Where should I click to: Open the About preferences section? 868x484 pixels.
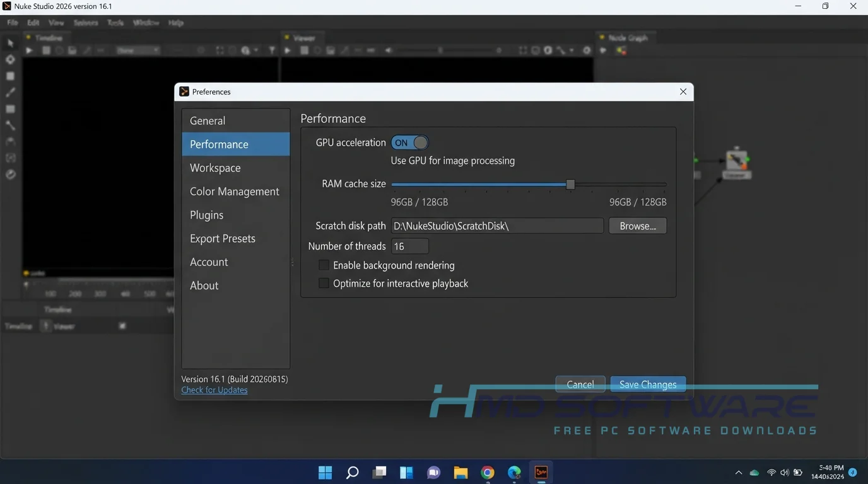(236, 285)
